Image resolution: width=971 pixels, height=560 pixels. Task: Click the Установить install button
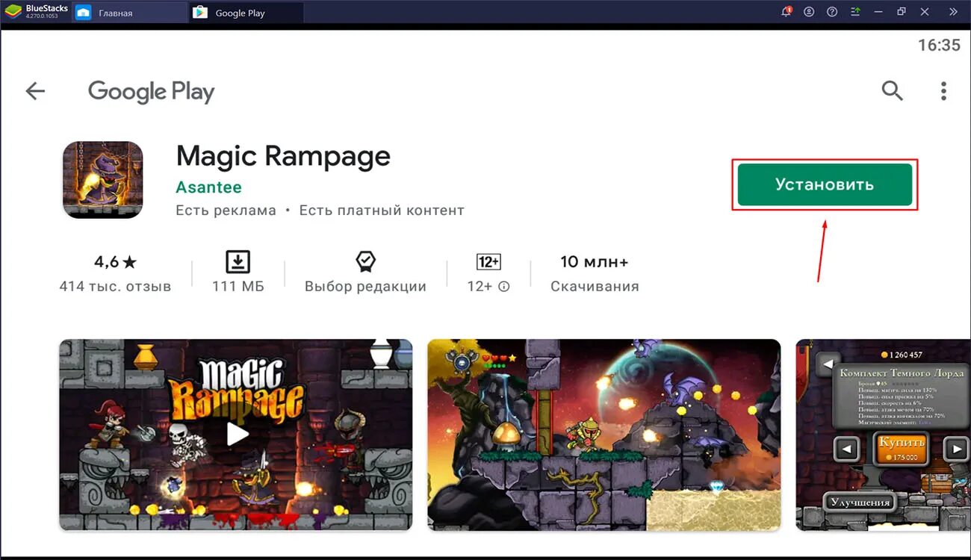click(x=825, y=184)
